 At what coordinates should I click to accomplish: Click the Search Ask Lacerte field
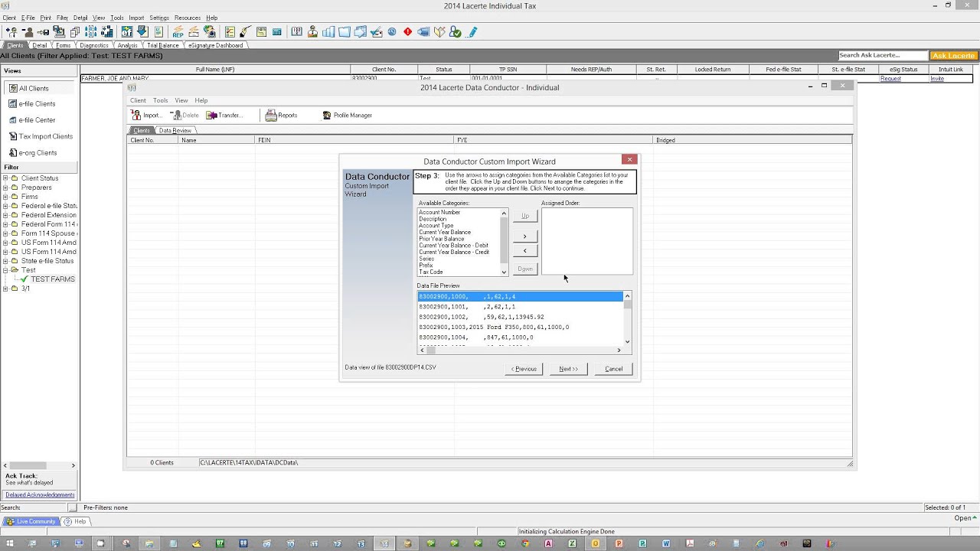tap(883, 55)
